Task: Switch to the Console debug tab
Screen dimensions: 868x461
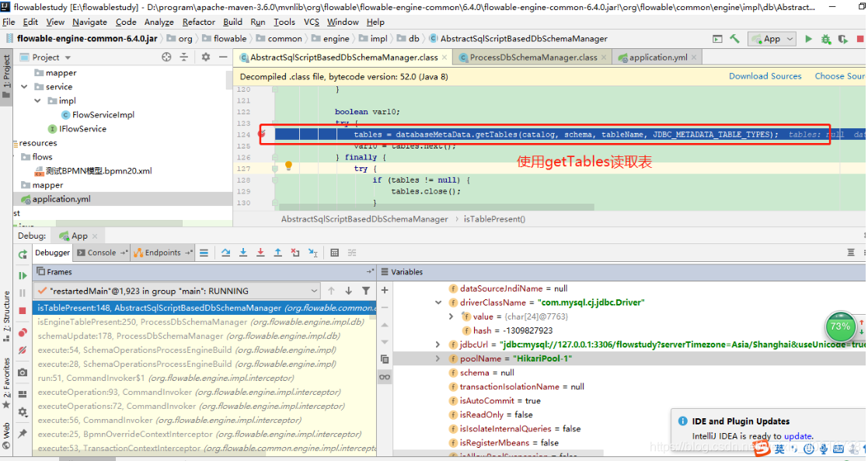Action: pyautogui.click(x=101, y=253)
